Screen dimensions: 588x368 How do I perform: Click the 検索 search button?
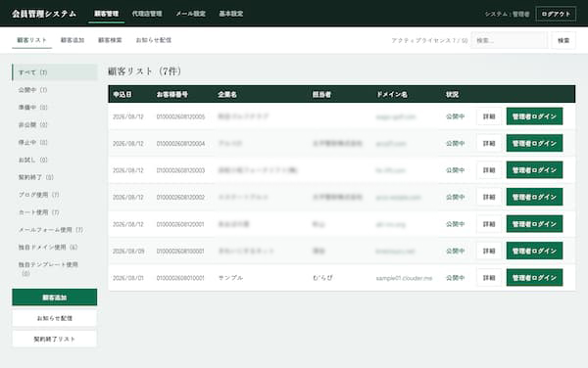[x=563, y=40]
